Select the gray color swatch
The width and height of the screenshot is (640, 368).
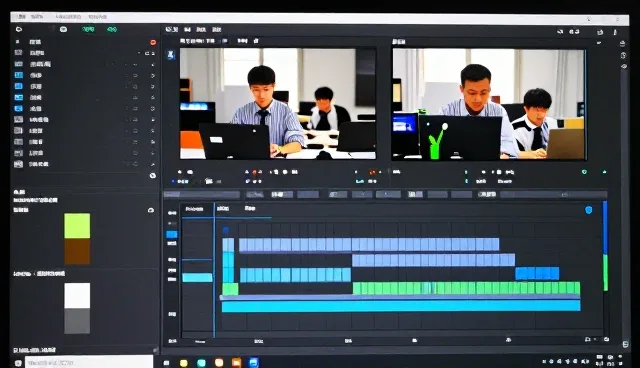[77, 321]
